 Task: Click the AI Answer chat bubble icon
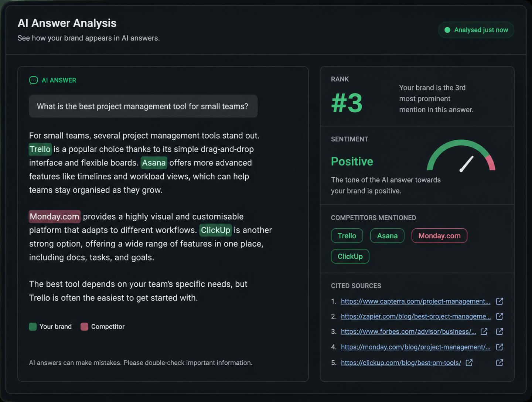pyautogui.click(x=33, y=80)
